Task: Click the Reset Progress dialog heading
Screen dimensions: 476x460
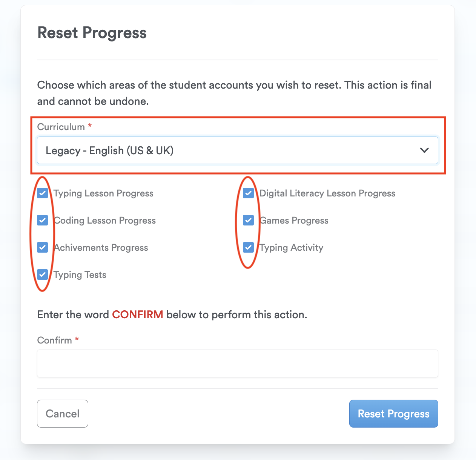Action: tap(92, 33)
